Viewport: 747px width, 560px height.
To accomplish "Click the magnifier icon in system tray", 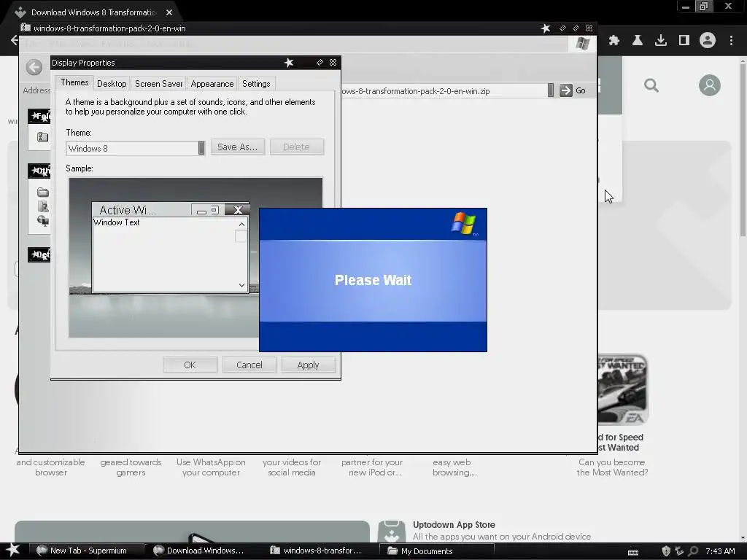I will 693,551.
